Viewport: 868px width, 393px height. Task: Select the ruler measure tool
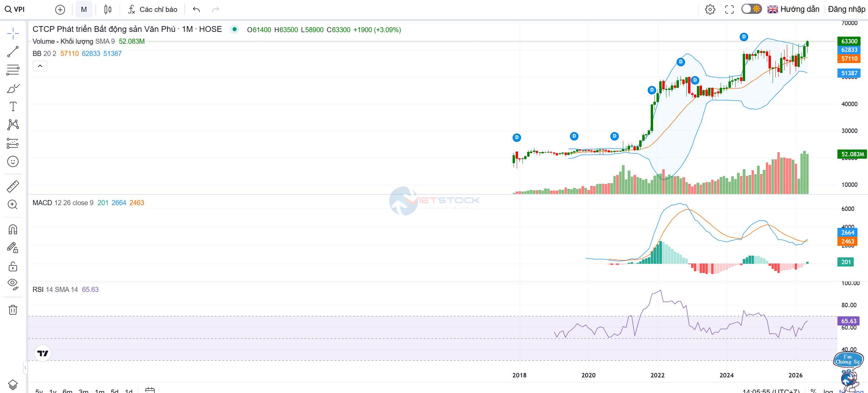(13, 186)
